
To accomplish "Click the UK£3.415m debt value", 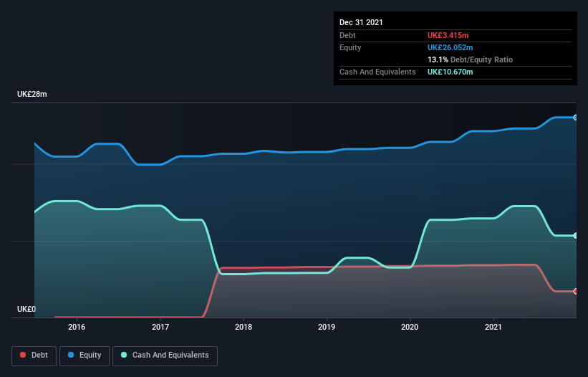I will tap(448, 35).
